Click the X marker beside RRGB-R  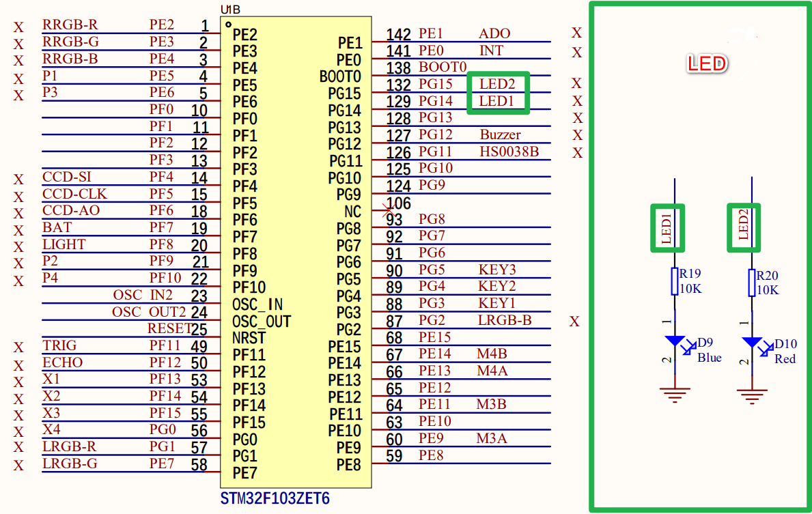18,27
